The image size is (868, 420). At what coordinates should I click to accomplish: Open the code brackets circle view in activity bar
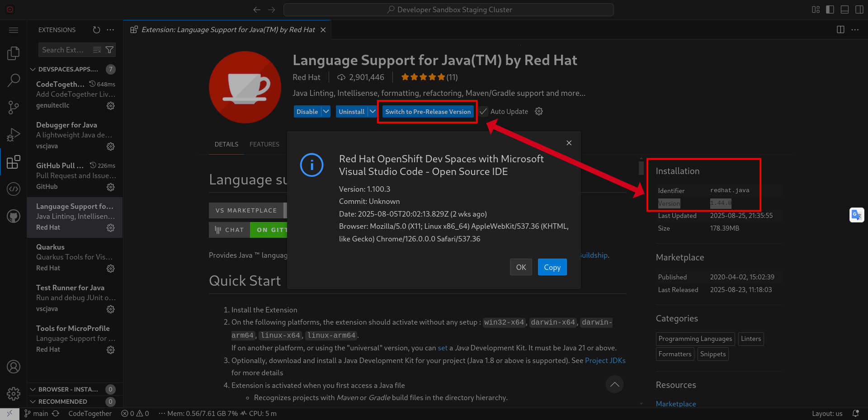pos(14,189)
